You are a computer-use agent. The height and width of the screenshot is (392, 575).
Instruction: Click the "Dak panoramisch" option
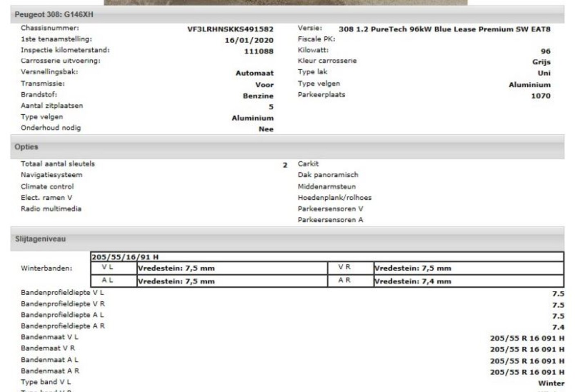tap(328, 175)
